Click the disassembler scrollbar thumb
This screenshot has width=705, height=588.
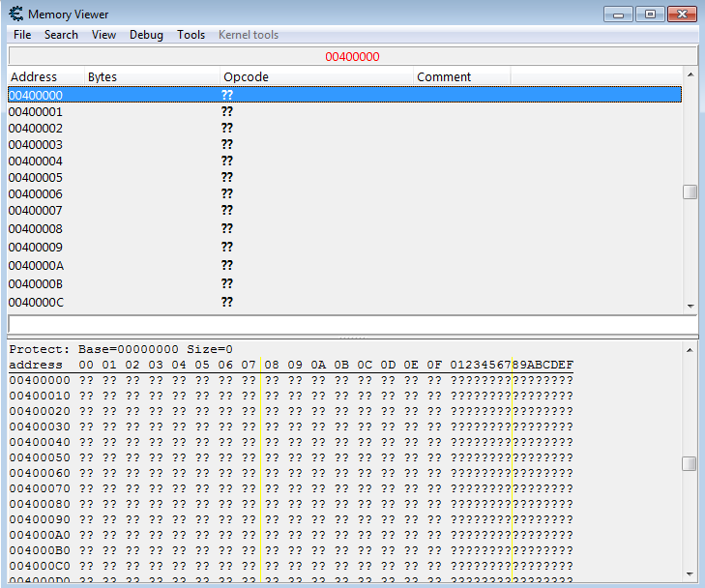pyautogui.click(x=690, y=191)
